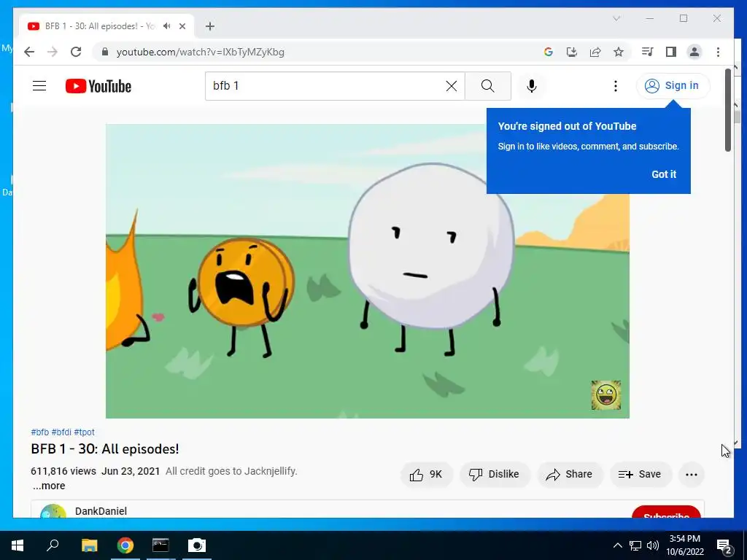Open the camera app on taskbar
The width and height of the screenshot is (747, 560).
(197, 545)
